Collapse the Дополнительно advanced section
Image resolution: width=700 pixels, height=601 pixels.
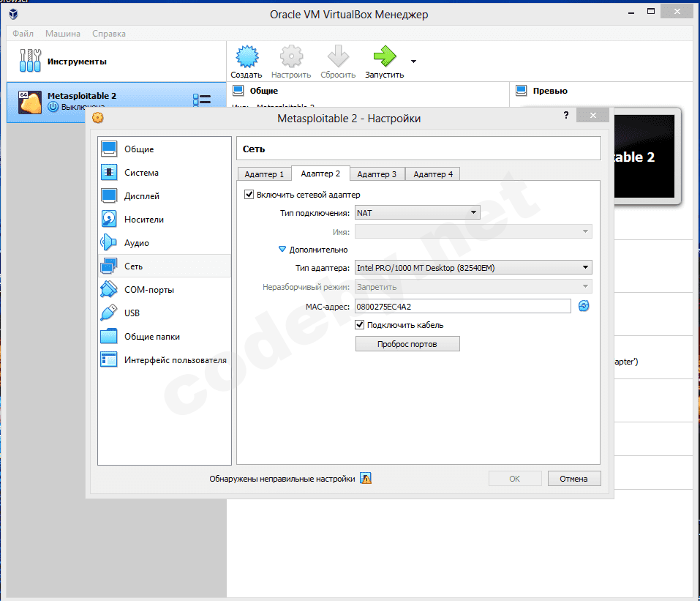[x=282, y=250]
